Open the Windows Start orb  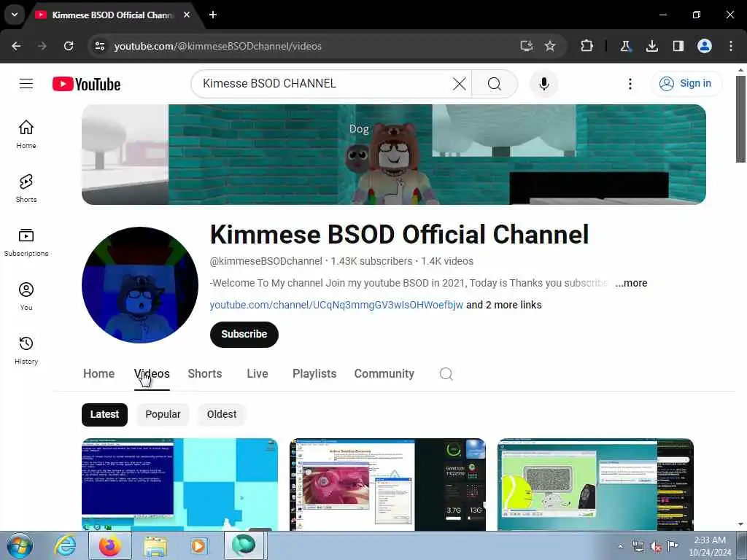(x=20, y=546)
